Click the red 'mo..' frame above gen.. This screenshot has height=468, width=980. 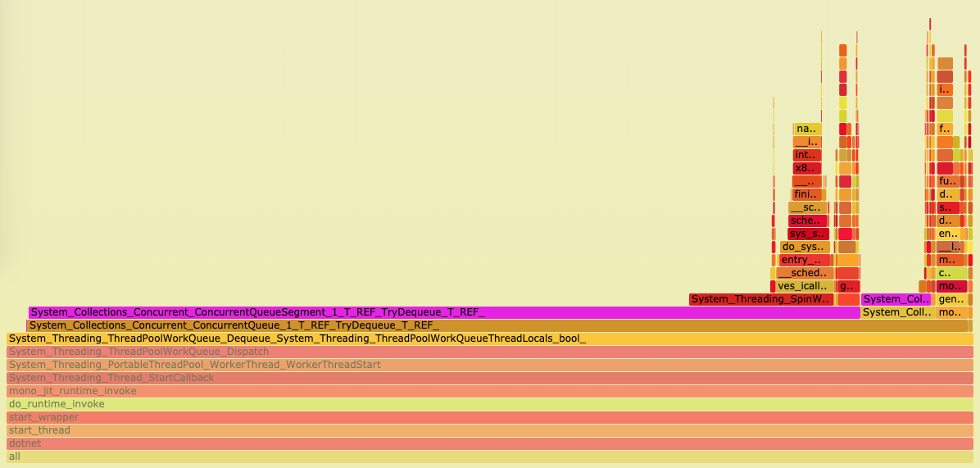tap(952, 286)
